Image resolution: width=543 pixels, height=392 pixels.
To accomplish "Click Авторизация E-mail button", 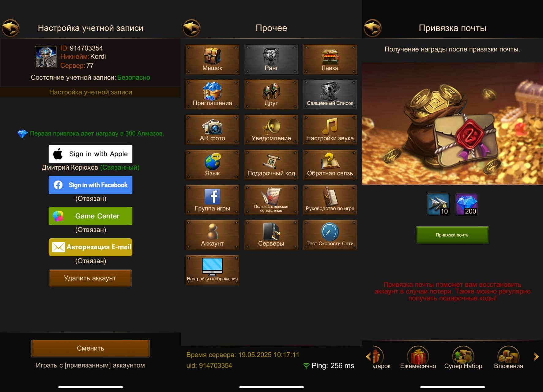I will pyautogui.click(x=90, y=247).
